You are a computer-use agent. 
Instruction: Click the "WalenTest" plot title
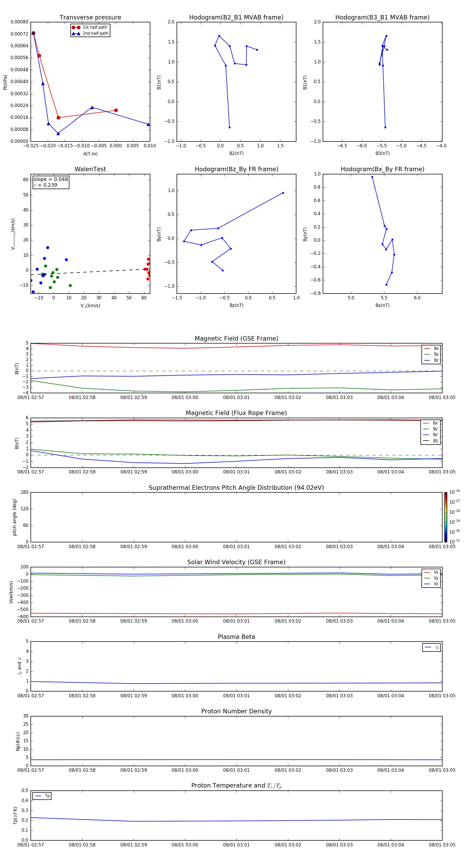coord(90,169)
